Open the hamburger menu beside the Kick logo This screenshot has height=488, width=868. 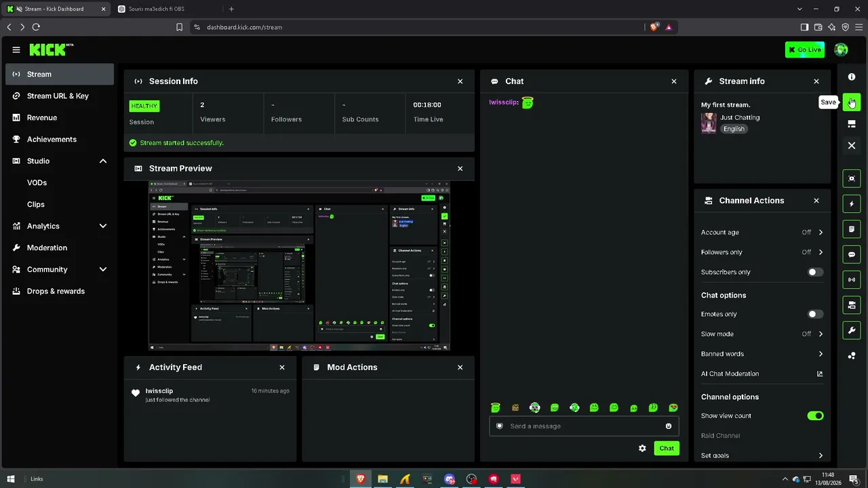pyautogui.click(x=16, y=49)
